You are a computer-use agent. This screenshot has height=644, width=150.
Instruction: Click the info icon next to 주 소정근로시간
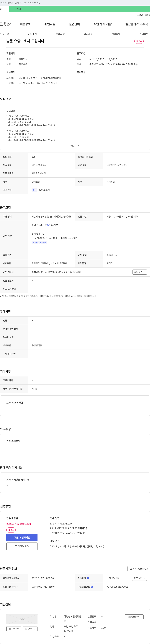pyautogui.click(x=48, y=225)
